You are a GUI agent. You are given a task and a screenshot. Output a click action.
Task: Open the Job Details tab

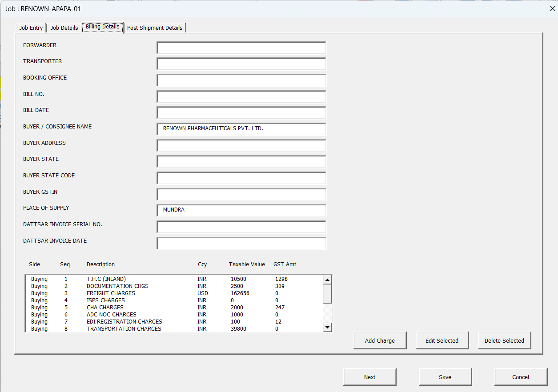[64, 28]
